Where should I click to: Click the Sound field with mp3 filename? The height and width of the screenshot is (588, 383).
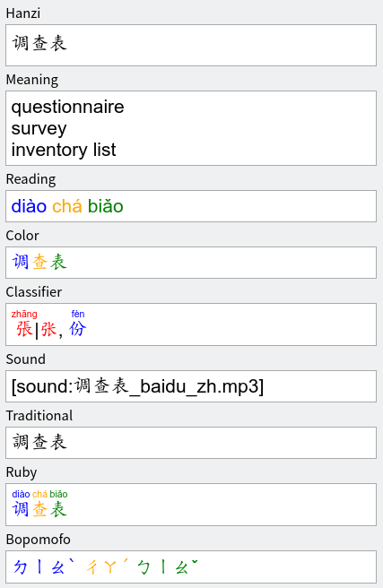191,386
